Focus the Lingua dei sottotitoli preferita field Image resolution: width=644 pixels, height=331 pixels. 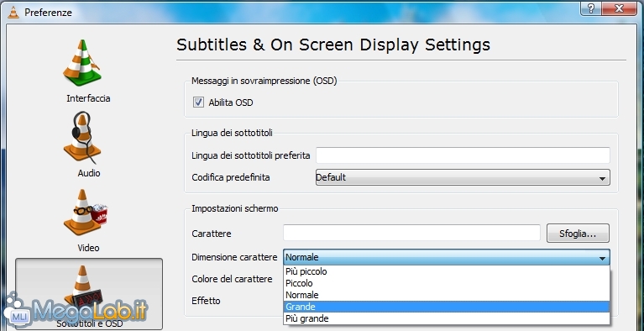tap(463, 155)
